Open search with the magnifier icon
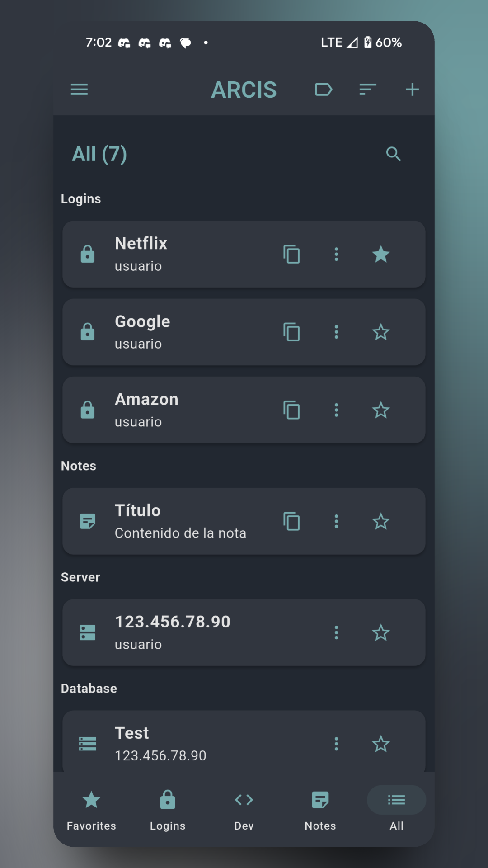The width and height of the screenshot is (488, 868). 393,154
